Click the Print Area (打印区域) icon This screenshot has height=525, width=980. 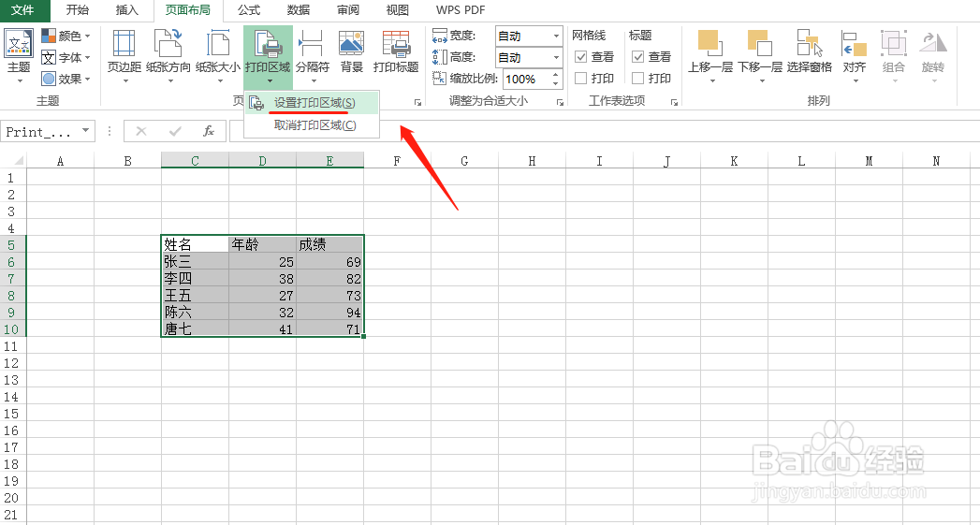(x=268, y=44)
